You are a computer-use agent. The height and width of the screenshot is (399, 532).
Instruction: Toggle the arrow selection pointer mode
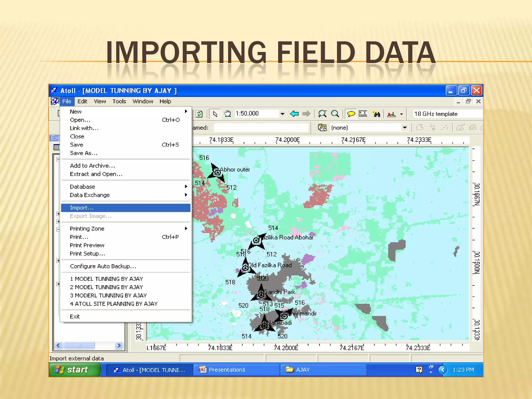pos(215,114)
